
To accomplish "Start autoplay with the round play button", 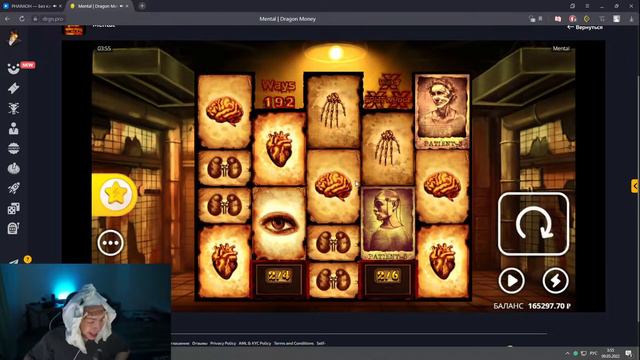I will pos(511,280).
